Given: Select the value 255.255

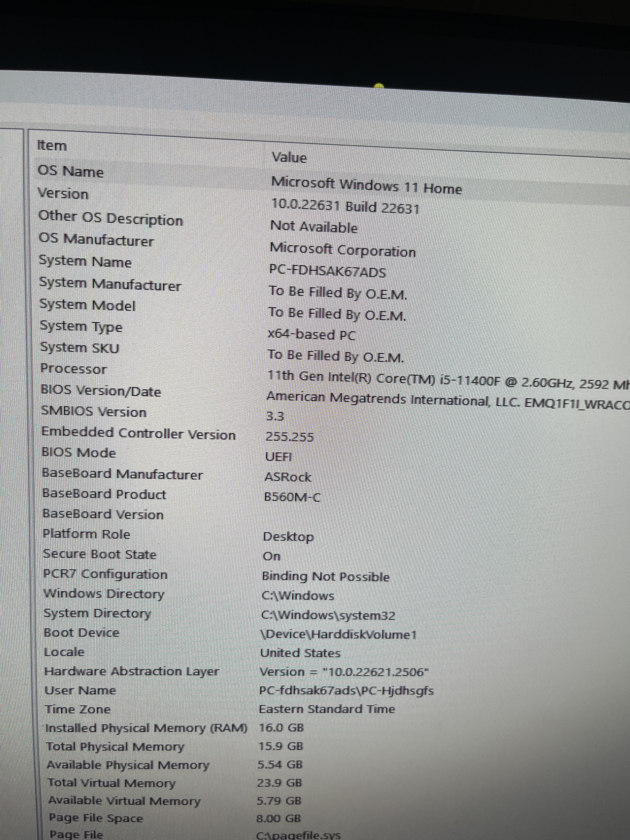Looking at the screenshot, I should pyautogui.click(x=290, y=437).
